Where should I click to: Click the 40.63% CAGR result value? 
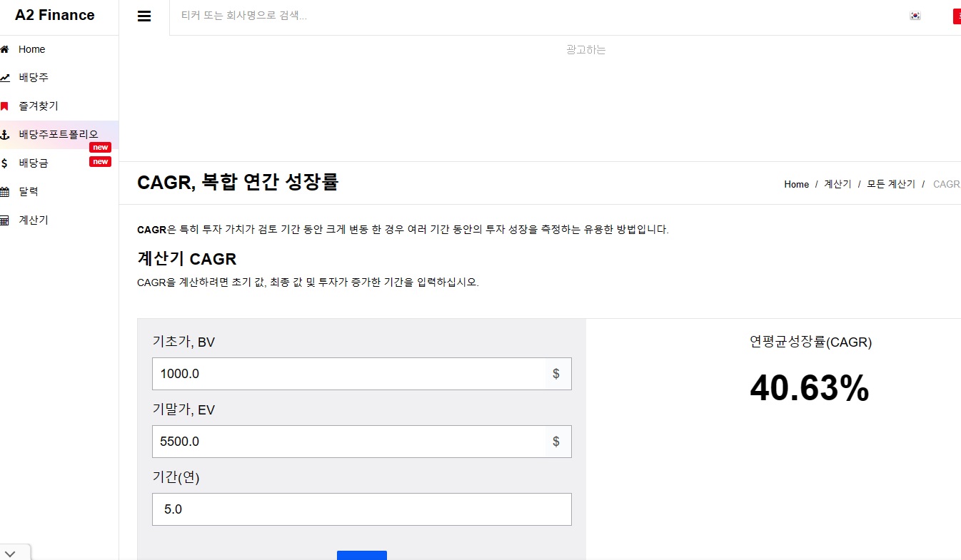pos(809,389)
